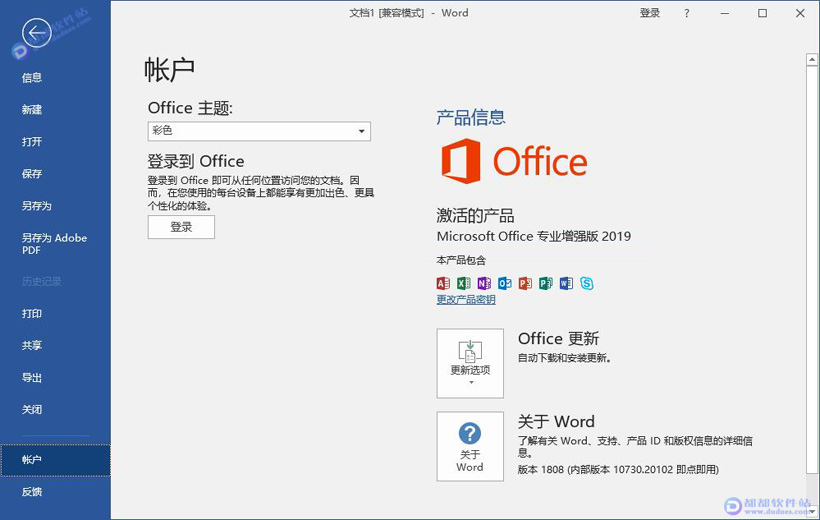Screen dimensions: 820x520
Task: Select 保存 in the sidebar
Action: (32, 174)
